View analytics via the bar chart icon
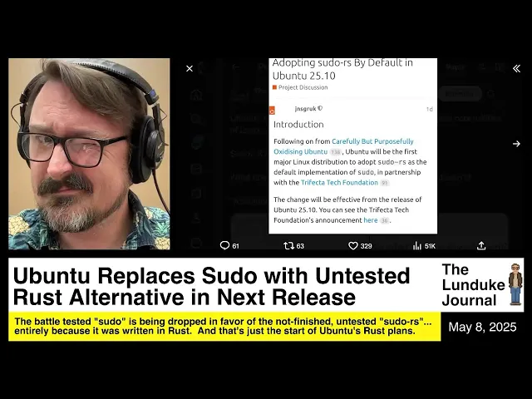 417,246
